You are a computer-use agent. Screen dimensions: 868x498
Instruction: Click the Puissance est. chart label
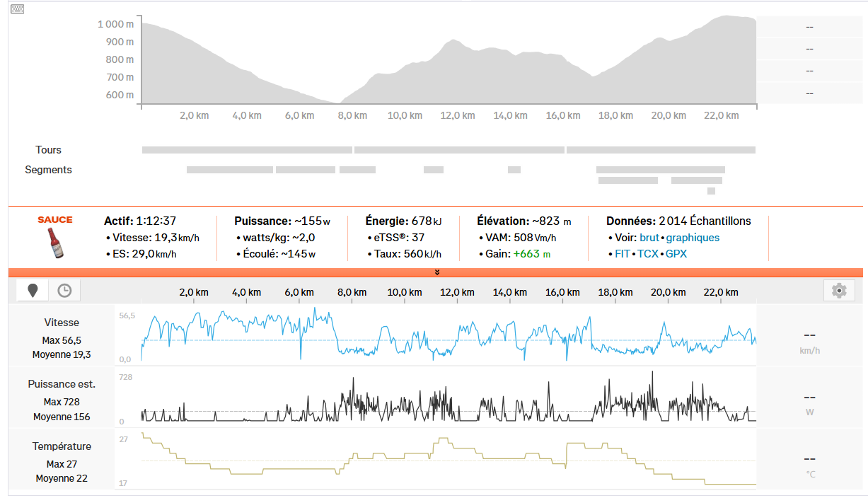62,384
